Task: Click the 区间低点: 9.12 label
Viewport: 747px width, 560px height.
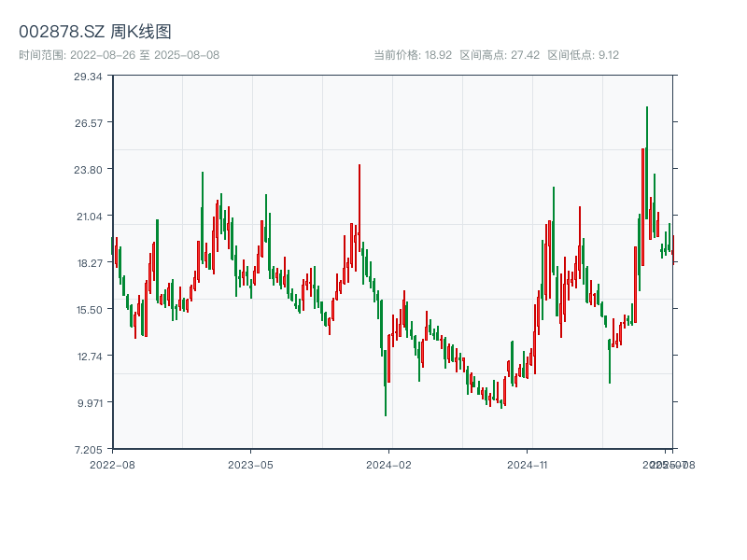Action: click(583, 55)
